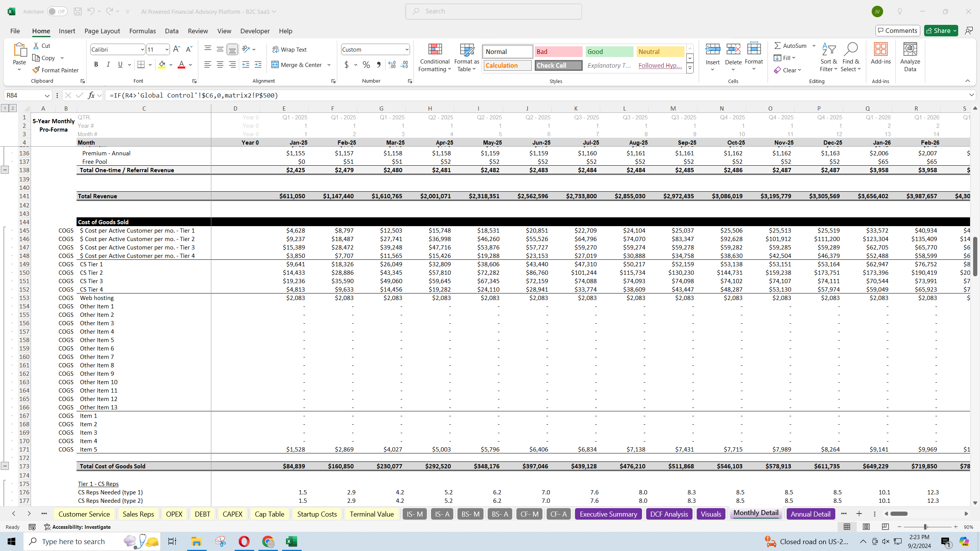This screenshot has width=980, height=551.
Task: Click the Share button
Action: [941, 31]
